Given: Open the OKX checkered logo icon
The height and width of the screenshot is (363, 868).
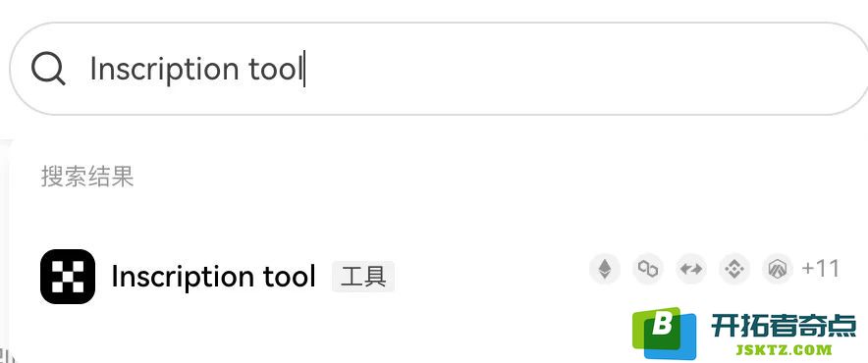Looking at the screenshot, I should point(68,276).
